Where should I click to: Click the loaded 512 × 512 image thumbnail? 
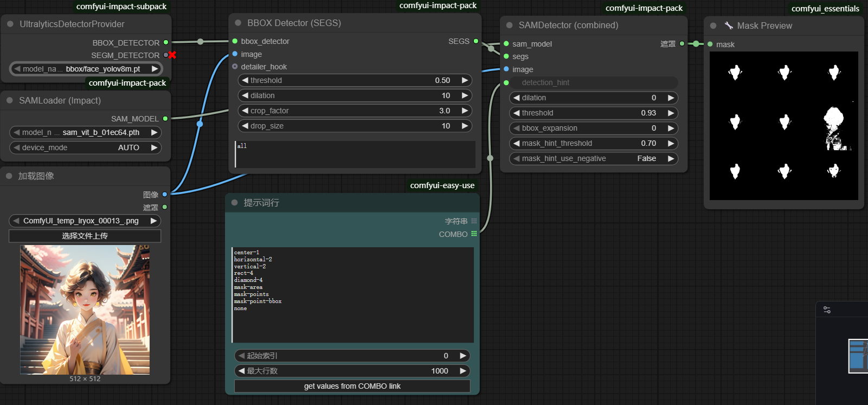[x=85, y=310]
